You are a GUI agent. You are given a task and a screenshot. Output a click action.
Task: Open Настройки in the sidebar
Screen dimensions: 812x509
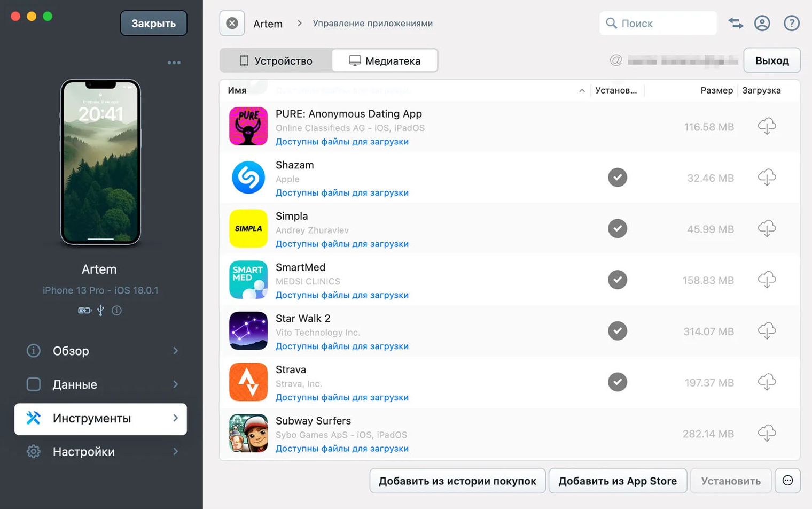100,452
